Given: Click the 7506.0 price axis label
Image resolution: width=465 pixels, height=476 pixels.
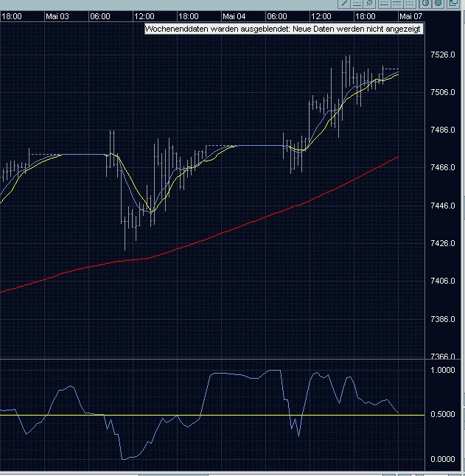Looking at the screenshot, I should 443,92.
